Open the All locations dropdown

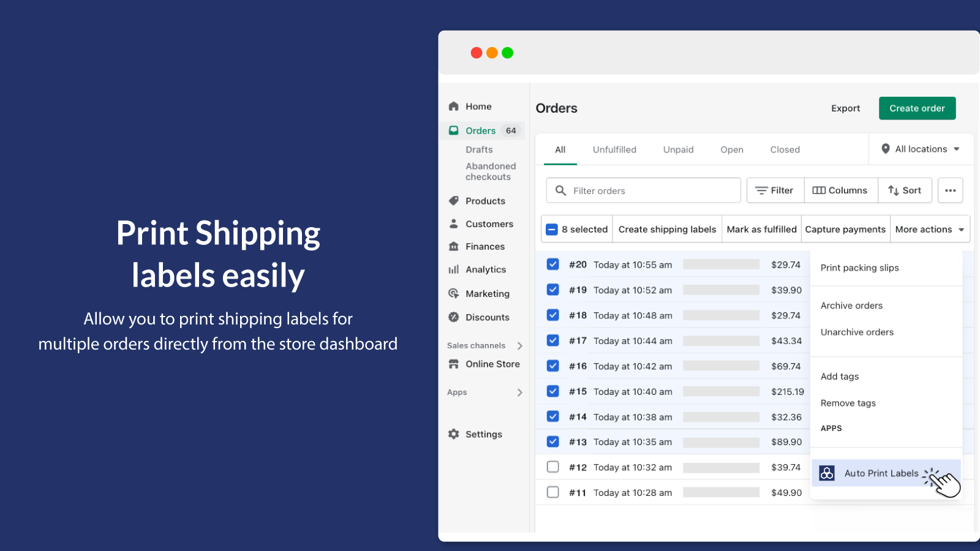920,149
